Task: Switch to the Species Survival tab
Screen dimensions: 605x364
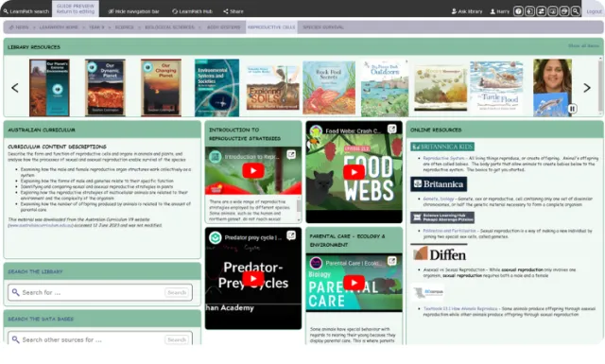Action: tap(323, 27)
